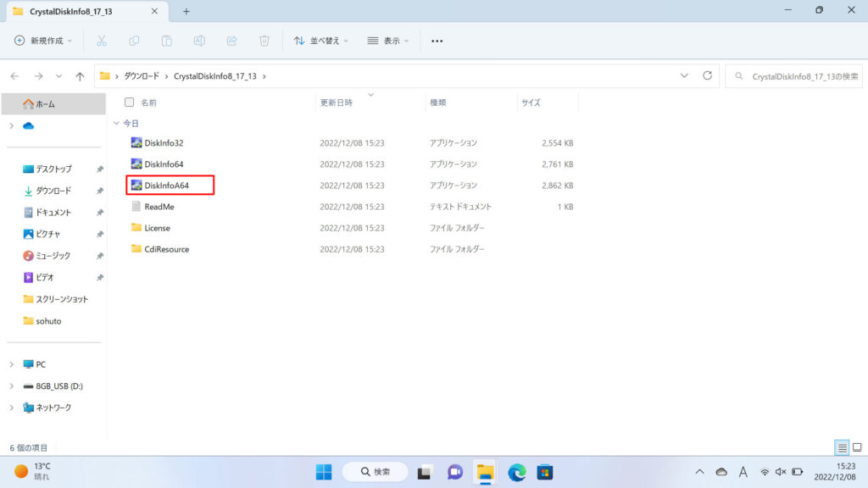Switch to details view layout icon
The width and height of the screenshot is (868, 488).
click(842, 447)
